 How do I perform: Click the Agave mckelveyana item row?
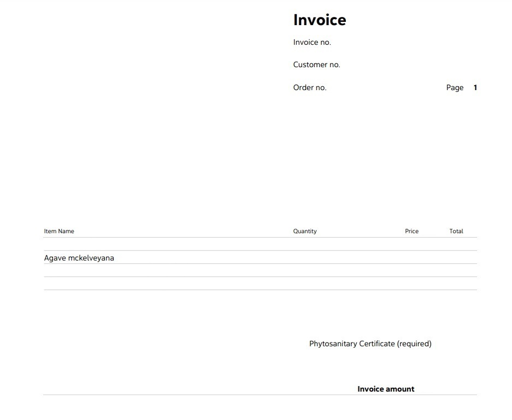(x=260, y=257)
